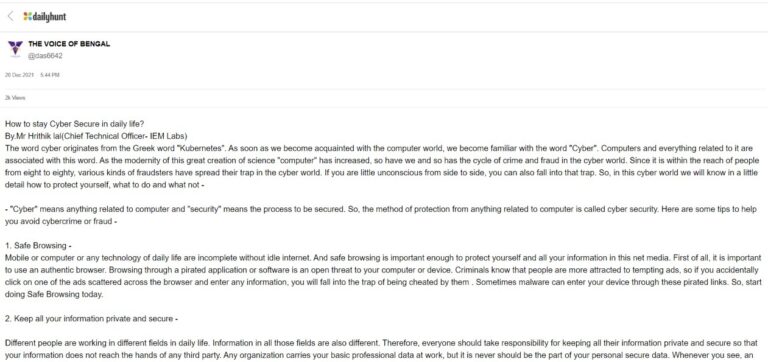Viewport: 768px width, 362px height.
Task: Select the 20 Dec 2021 post timestamp
Action: point(32,75)
